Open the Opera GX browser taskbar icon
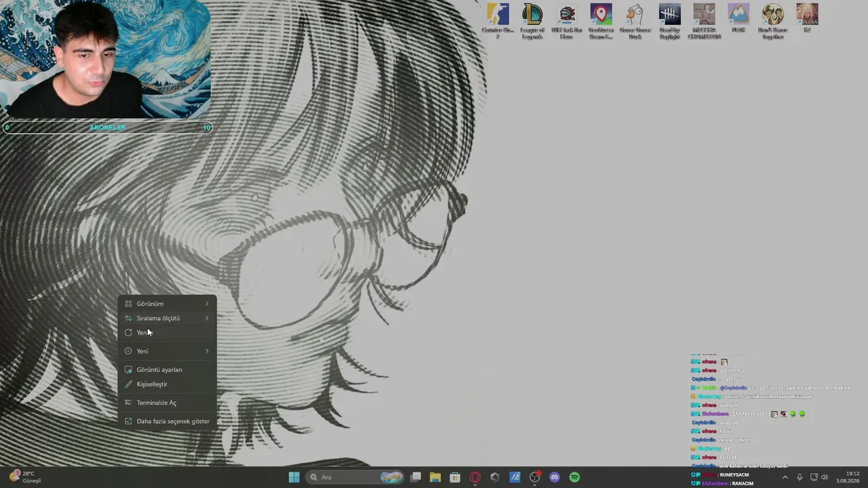The image size is (868, 488). [x=475, y=477]
